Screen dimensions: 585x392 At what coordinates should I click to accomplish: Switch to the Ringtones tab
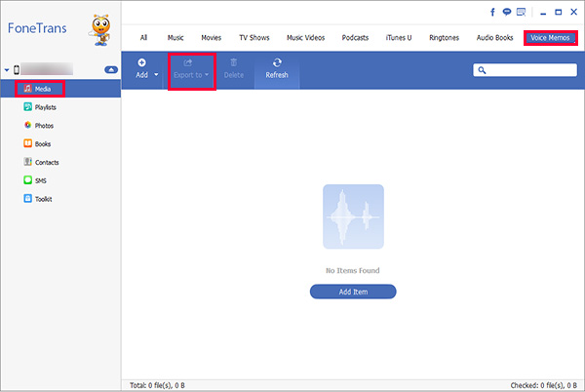[x=444, y=38]
